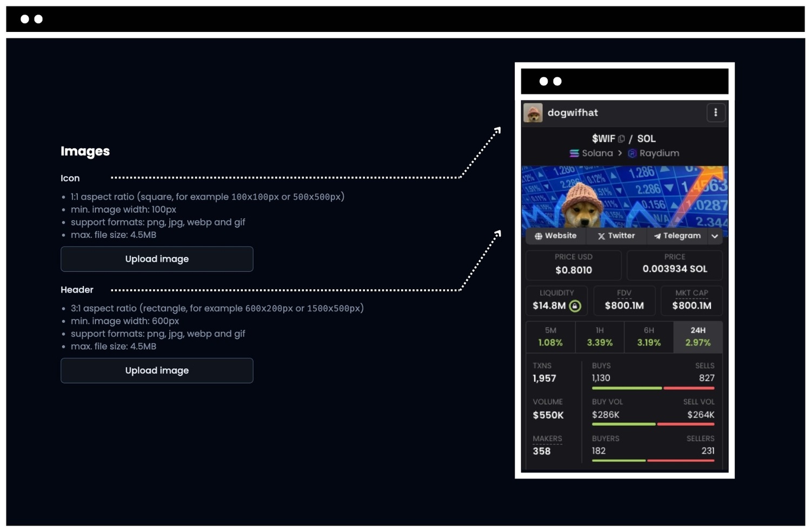Click the VOLUME $550K value
Screen dimensions: 811x532
point(548,415)
